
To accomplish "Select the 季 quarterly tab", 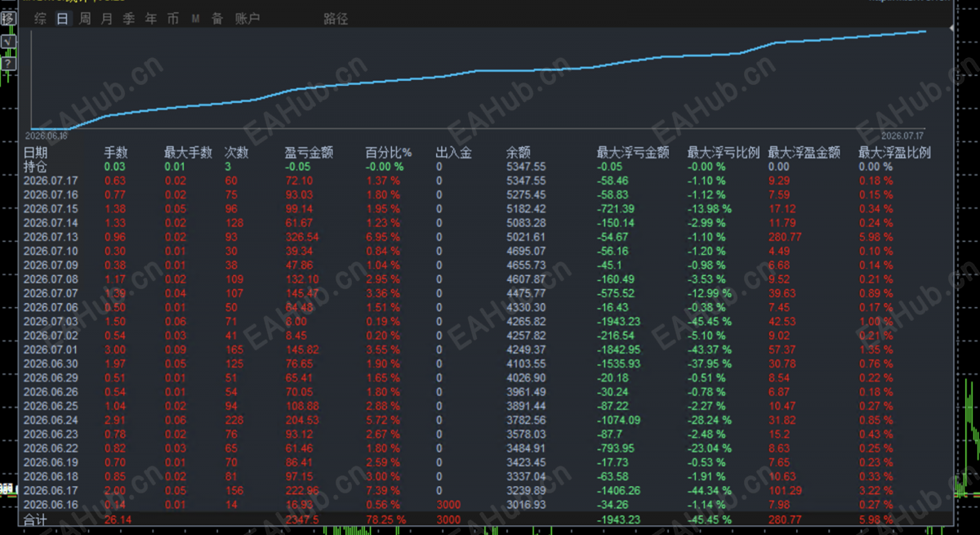I will (129, 19).
